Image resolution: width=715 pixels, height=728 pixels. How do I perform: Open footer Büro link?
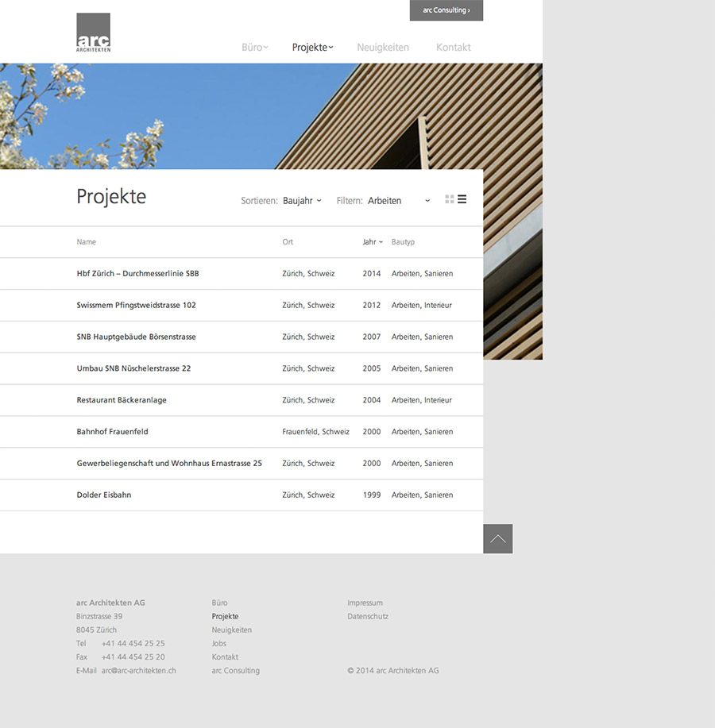(x=220, y=603)
